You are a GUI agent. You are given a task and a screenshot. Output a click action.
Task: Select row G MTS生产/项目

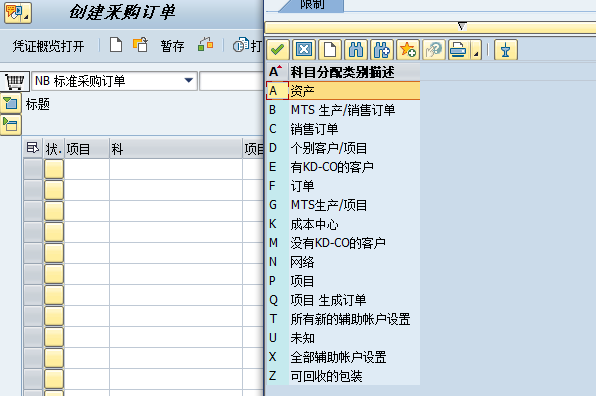pyautogui.click(x=343, y=205)
